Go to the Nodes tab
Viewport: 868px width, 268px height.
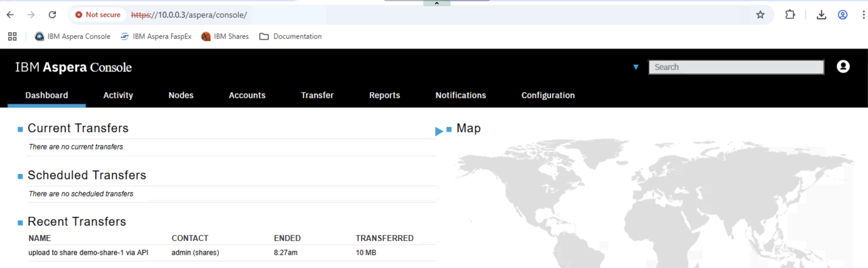(181, 95)
